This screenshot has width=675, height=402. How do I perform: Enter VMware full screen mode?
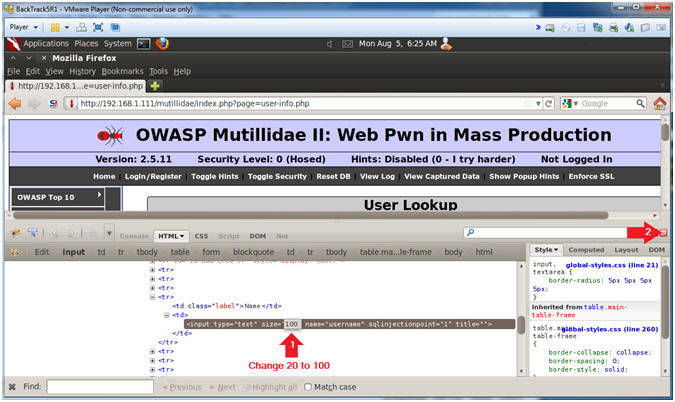coord(98,28)
